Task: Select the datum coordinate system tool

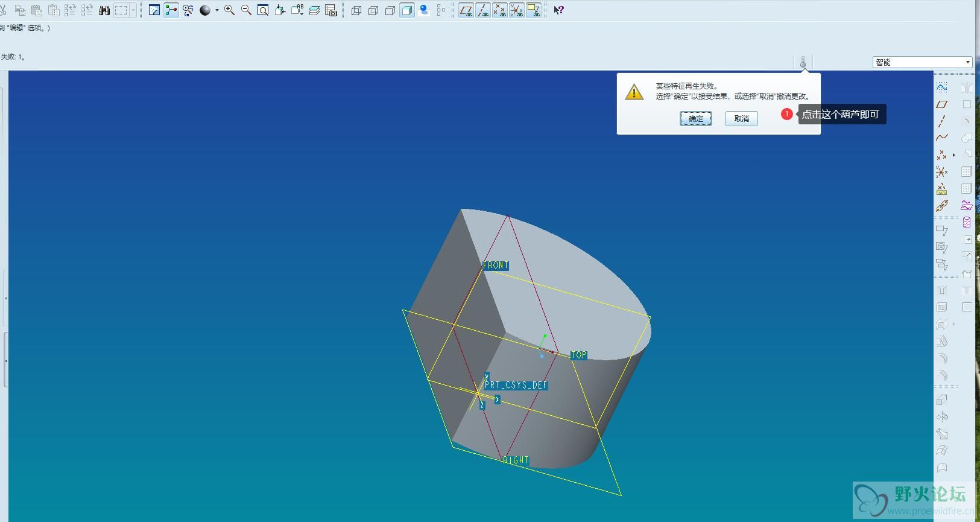Action: point(942,172)
